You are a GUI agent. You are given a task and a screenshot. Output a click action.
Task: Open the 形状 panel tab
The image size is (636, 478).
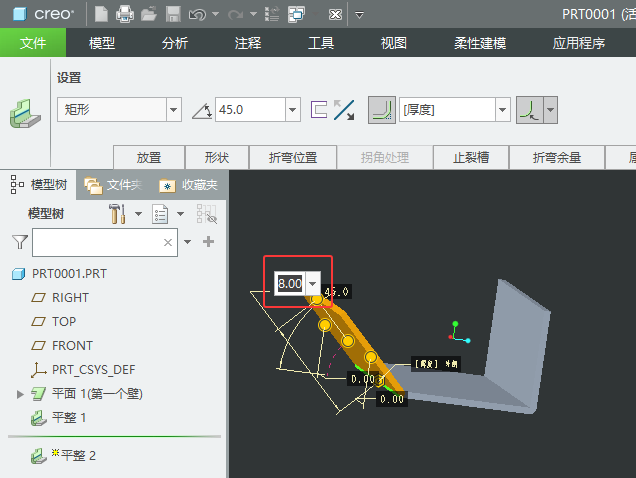[x=217, y=157]
